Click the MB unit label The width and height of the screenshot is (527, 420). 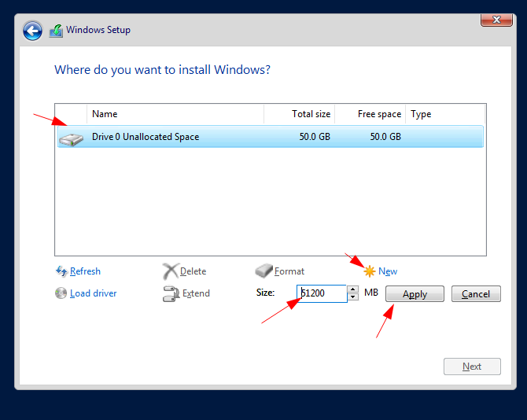pos(371,293)
